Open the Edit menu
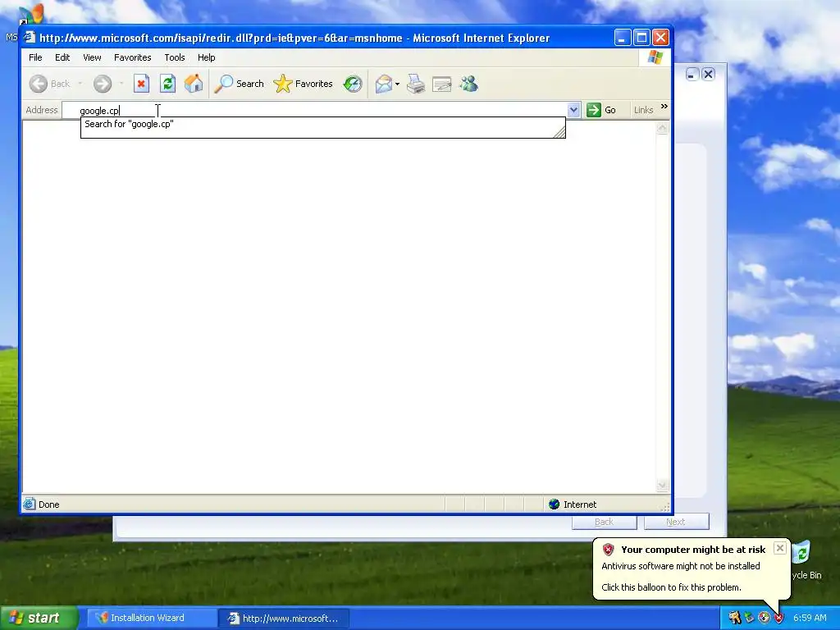Viewport: 840px width, 630px height. [x=62, y=57]
